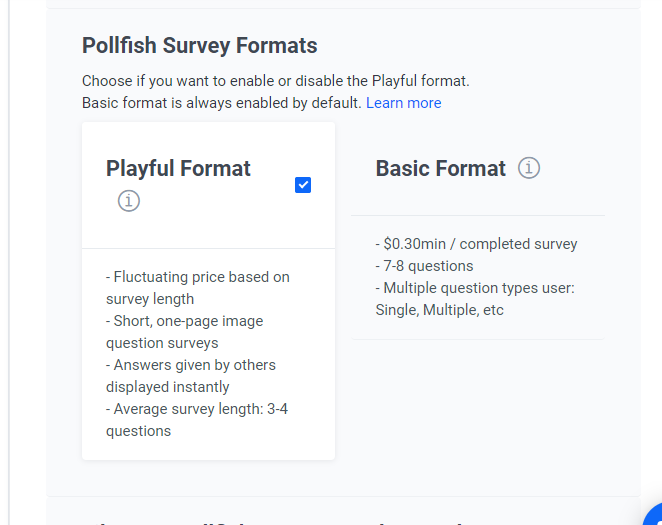This screenshot has height=525, width=662.
Task: Click the Single, Multiple, etc line
Action: pos(440,310)
